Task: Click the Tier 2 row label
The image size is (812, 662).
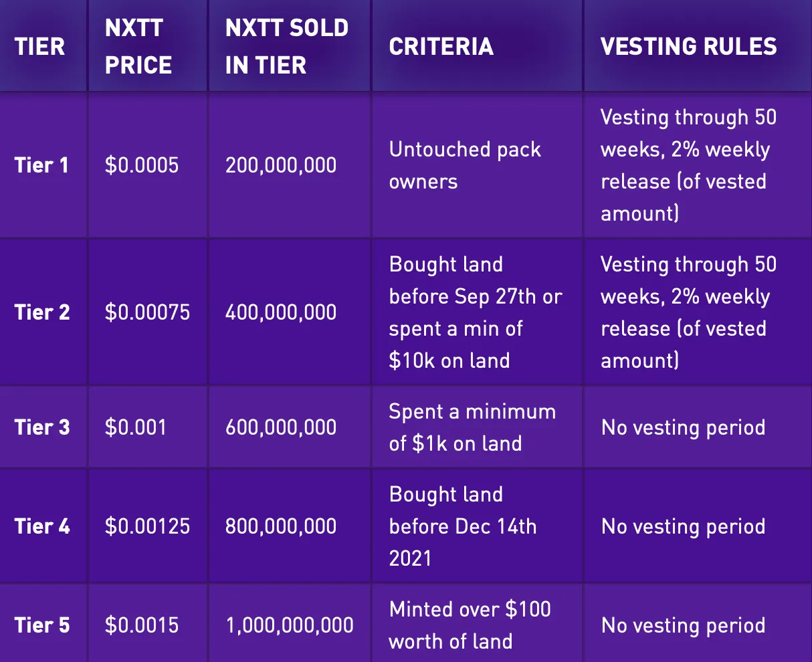Action: coord(42,312)
